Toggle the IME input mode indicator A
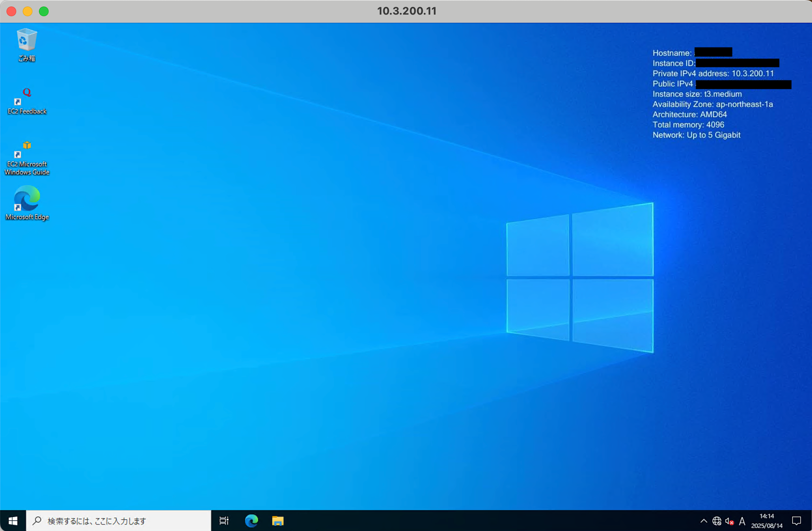The image size is (812, 531). (x=742, y=521)
